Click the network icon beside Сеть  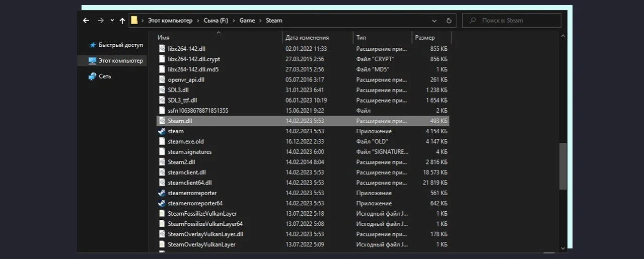92,76
